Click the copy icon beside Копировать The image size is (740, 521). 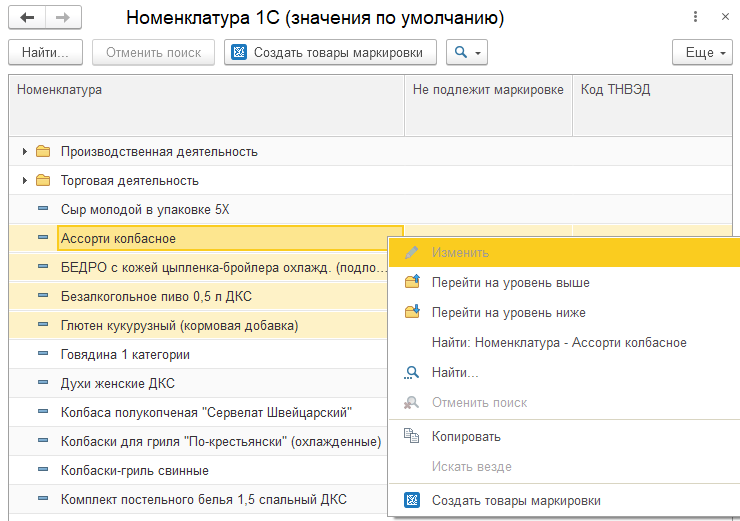411,436
